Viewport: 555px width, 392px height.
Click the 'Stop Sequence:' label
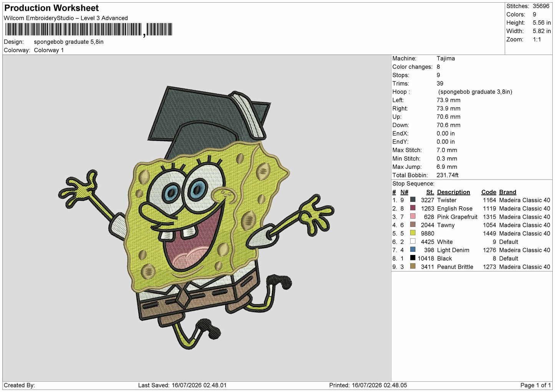[413, 184]
